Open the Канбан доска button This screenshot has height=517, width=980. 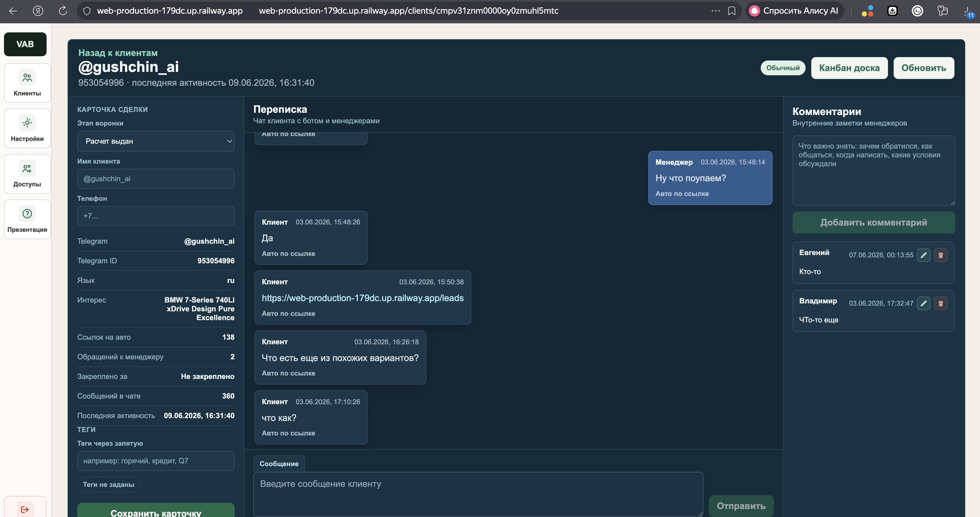click(x=849, y=68)
